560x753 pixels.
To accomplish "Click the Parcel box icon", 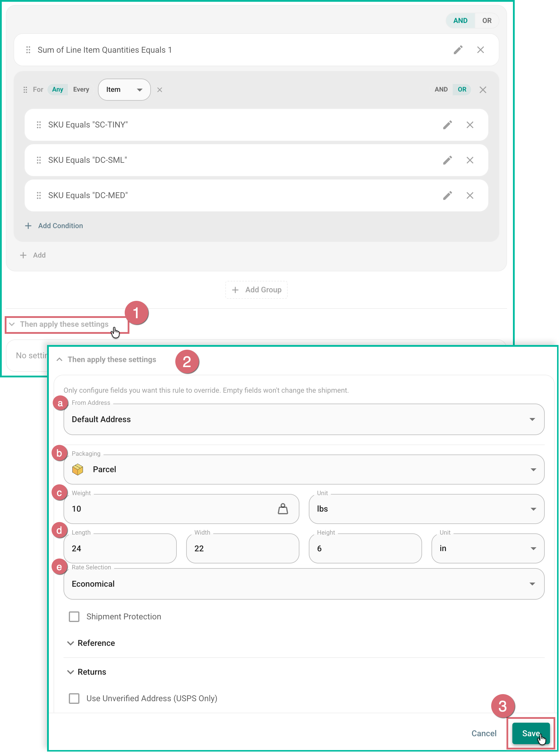I will pos(78,470).
